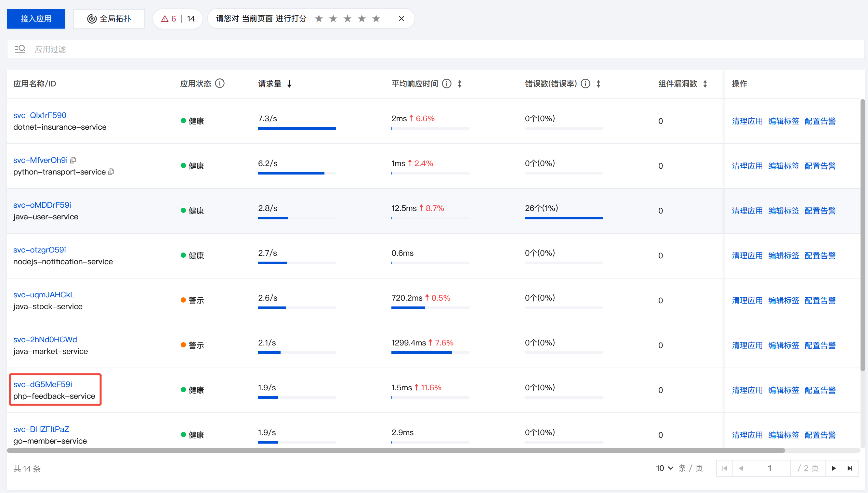This screenshot has width=868, height=493.
Task: Toggle sort on 组件漏洞数 column
Action: (x=705, y=84)
